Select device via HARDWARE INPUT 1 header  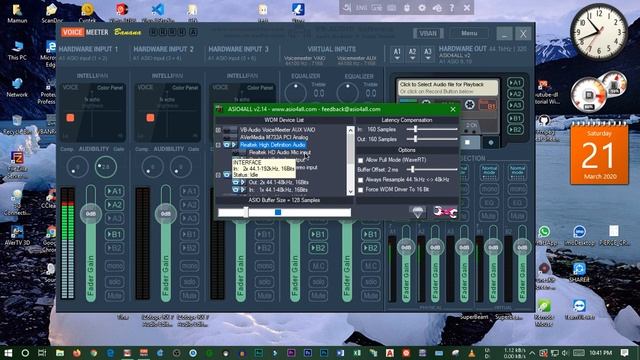[x=88, y=49]
